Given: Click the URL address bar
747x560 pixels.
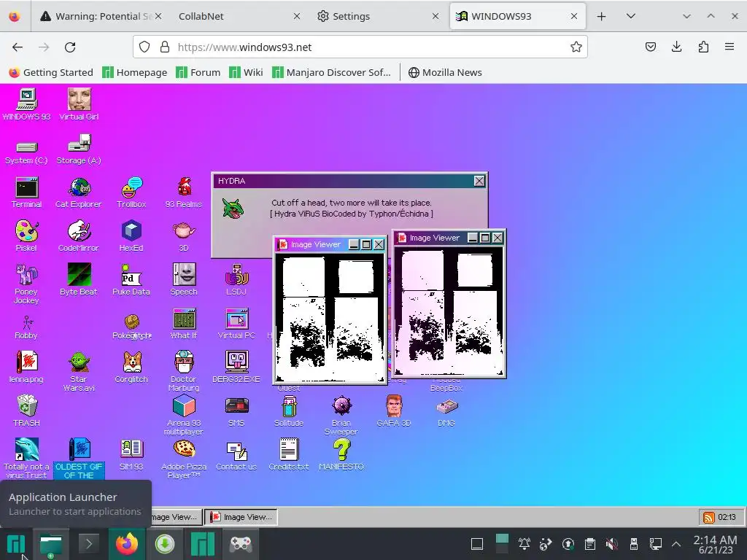Looking at the screenshot, I should click(360, 47).
